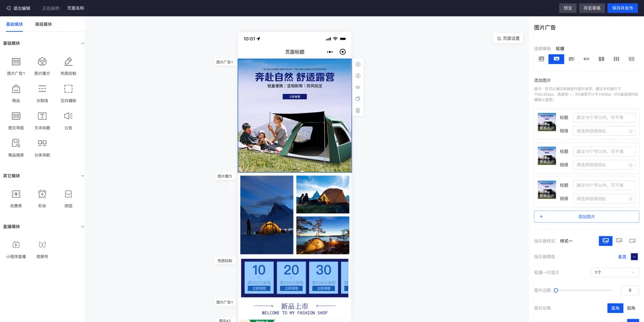The width and height of the screenshot is (644, 322).
Task: Open the 指示器颜色 color swatch
Action: [634, 257]
